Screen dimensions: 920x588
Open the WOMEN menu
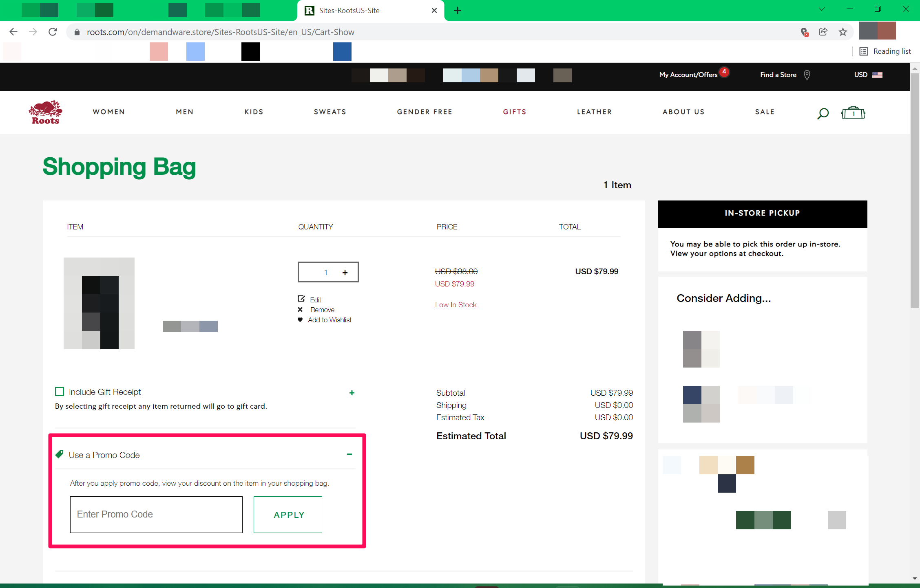(x=109, y=112)
